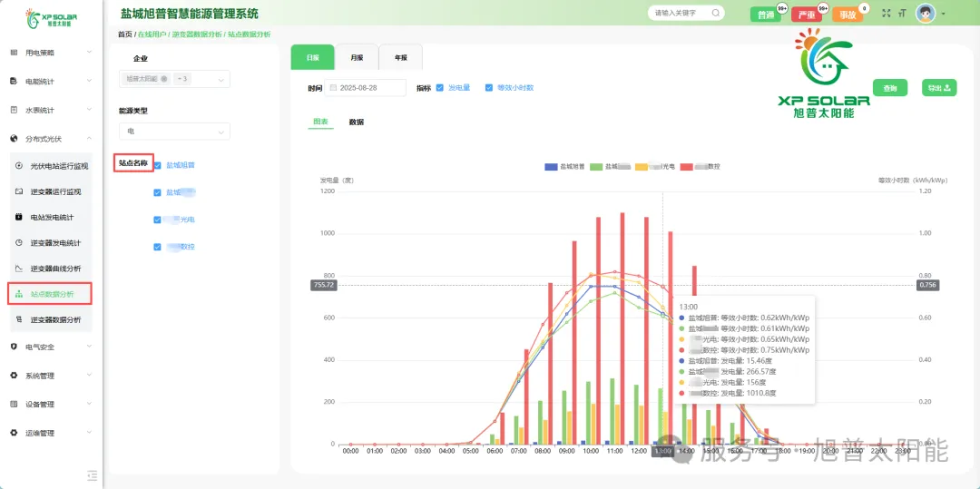The width and height of the screenshot is (980, 489).
Task: Toggle the 发电量 indicator checkbox
Action: click(440, 88)
